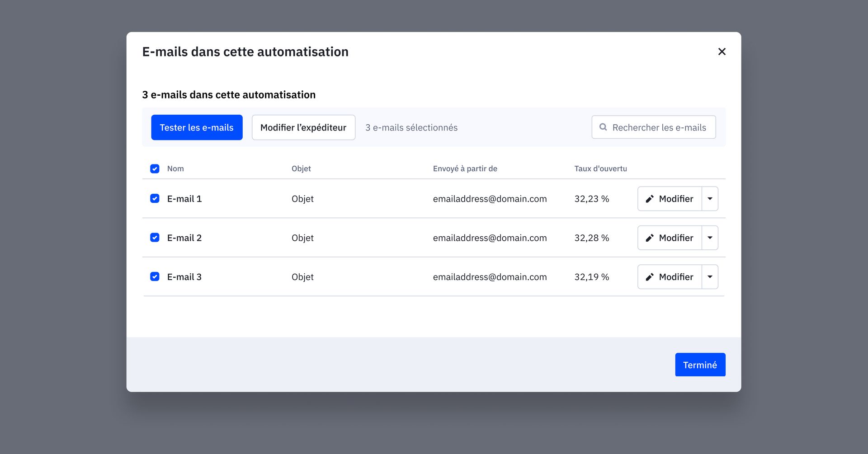Select the Envoyé à partir de header

(465, 168)
